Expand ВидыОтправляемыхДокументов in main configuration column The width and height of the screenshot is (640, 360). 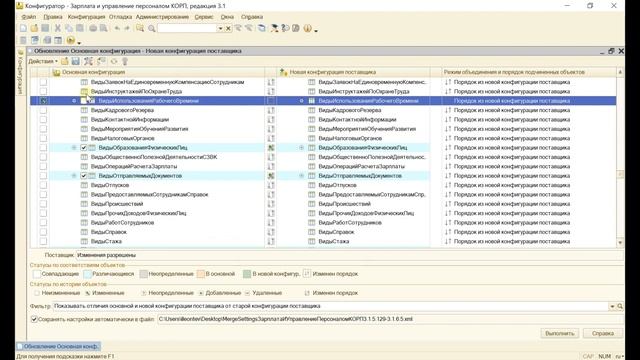(74, 176)
